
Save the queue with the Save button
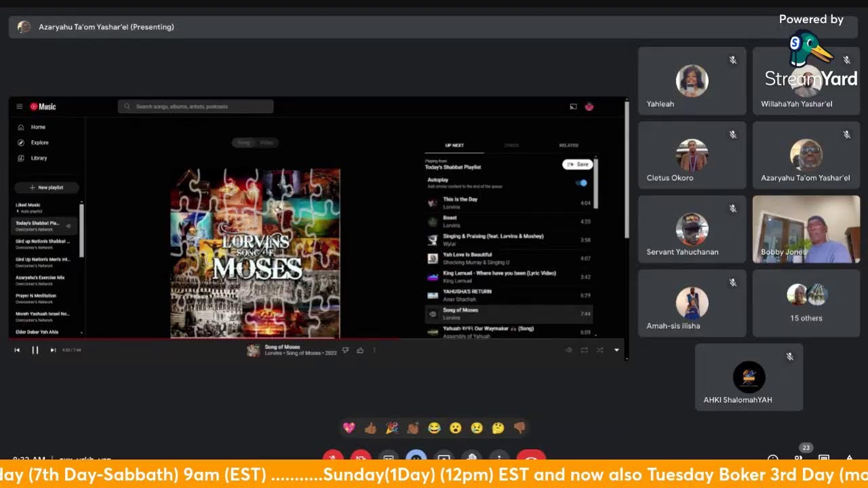click(x=578, y=164)
